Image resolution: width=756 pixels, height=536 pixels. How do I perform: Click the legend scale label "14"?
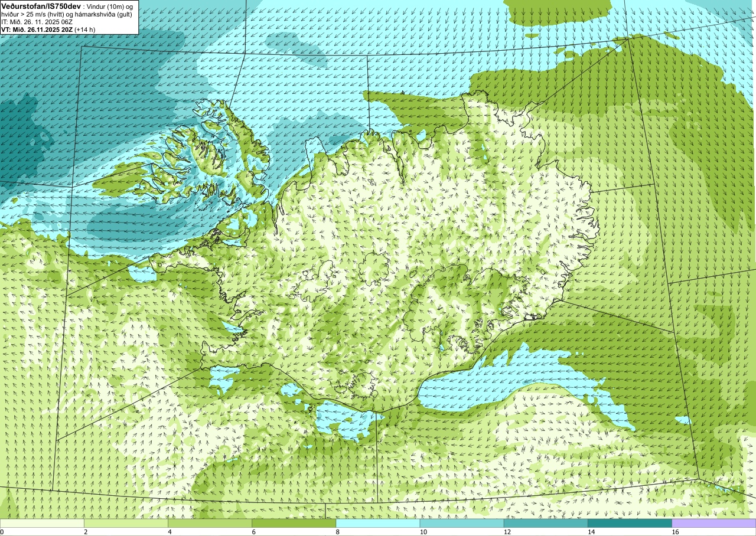tap(591, 532)
